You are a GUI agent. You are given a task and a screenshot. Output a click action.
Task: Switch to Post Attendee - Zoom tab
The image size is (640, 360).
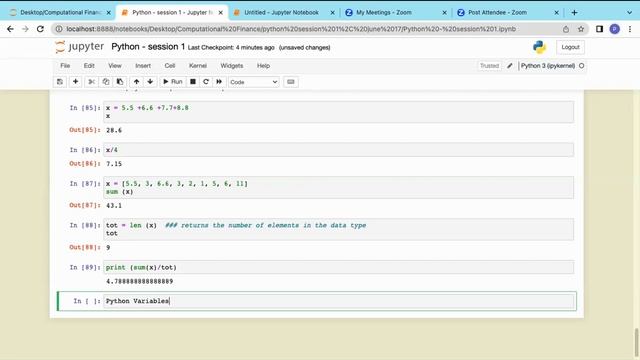tap(497, 13)
